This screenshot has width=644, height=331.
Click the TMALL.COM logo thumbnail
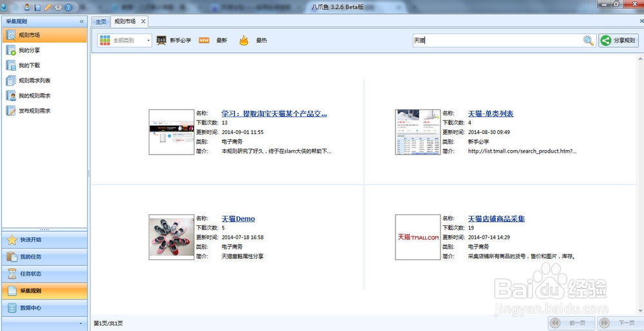418,237
